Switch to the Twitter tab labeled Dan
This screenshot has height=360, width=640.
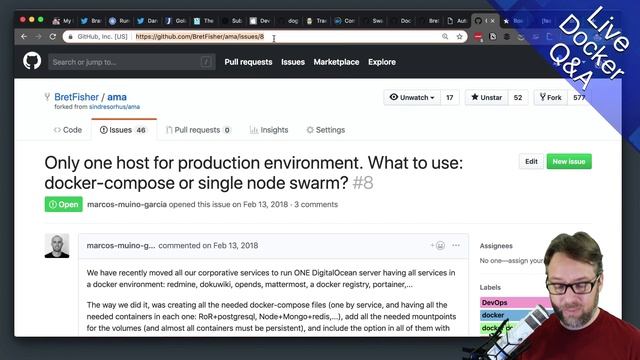click(147, 21)
